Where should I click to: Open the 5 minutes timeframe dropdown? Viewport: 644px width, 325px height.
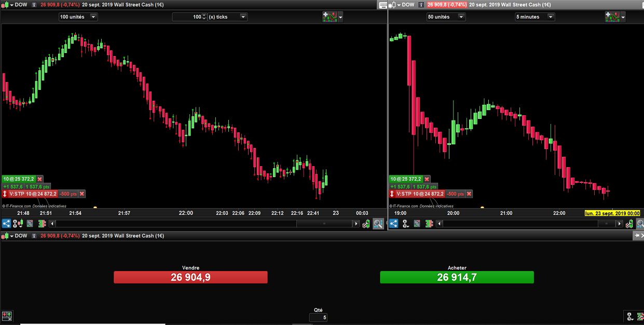[x=535, y=17]
